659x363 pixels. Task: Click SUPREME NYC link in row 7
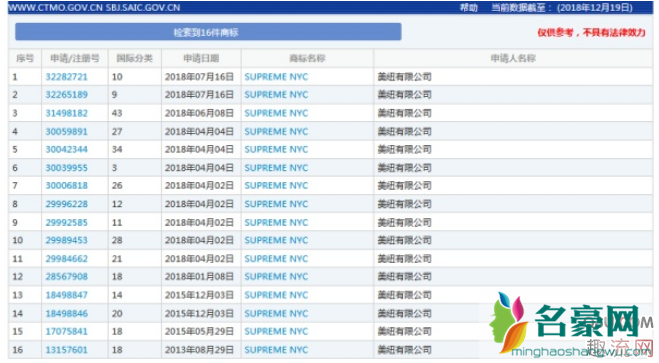[x=276, y=185]
